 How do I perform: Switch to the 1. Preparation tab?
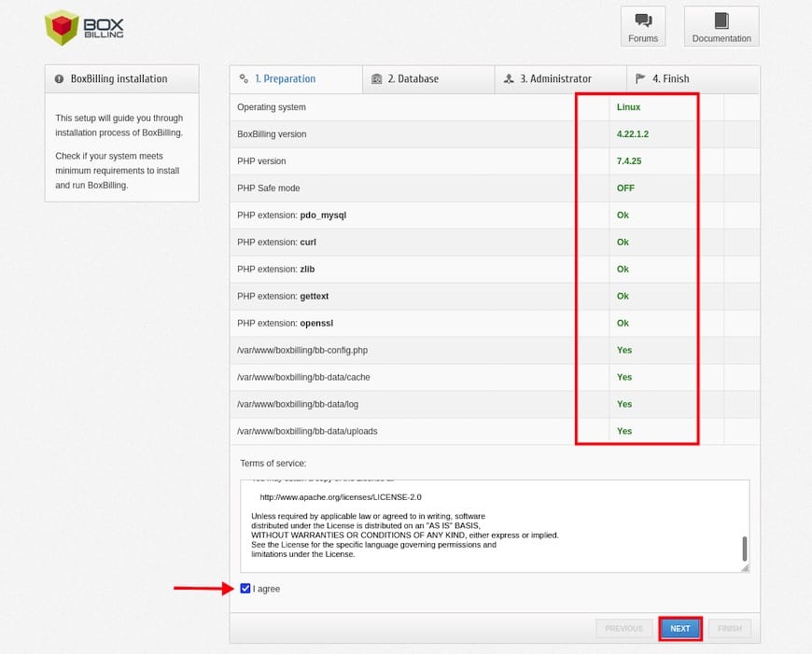click(x=296, y=79)
